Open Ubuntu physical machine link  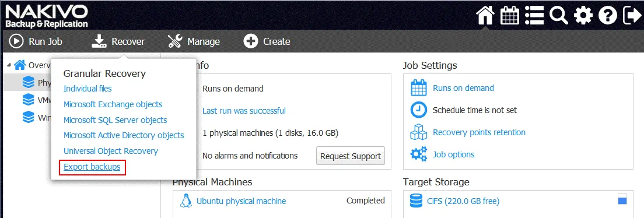(x=242, y=201)
